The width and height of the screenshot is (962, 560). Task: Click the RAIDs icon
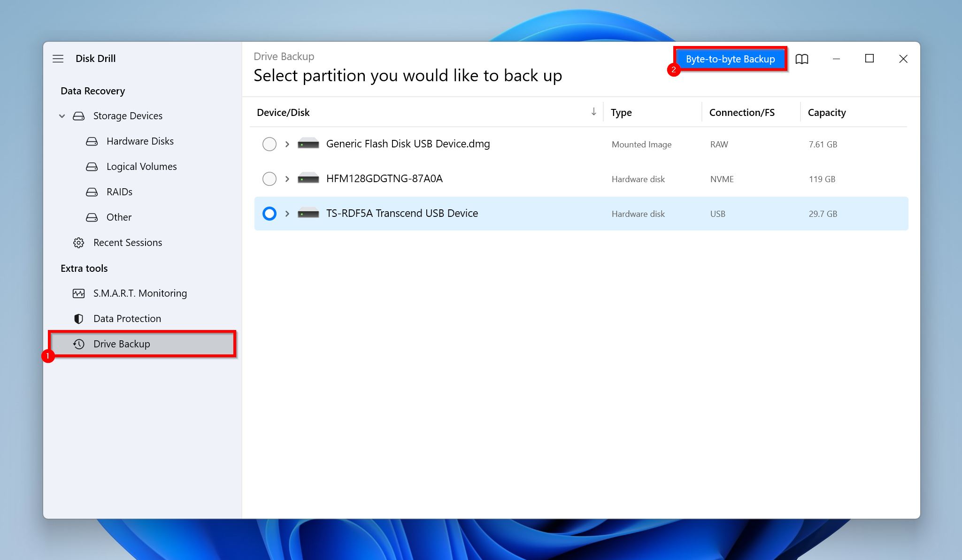pyautogui.click(x=92, y=192)
